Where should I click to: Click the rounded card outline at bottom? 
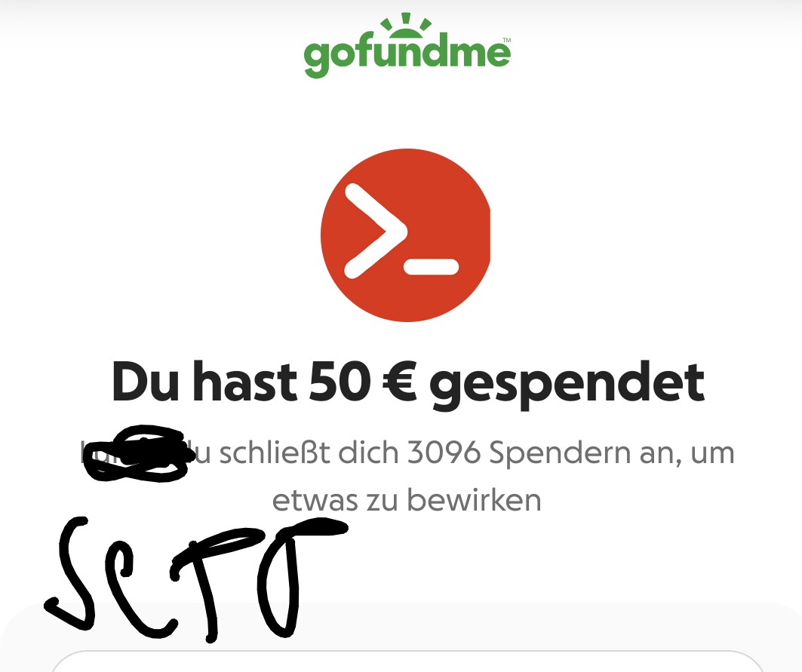[407, 661]
